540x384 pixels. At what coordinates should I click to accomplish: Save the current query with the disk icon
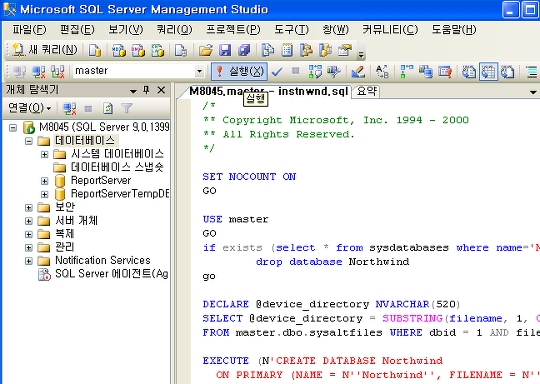pos(225,50)
